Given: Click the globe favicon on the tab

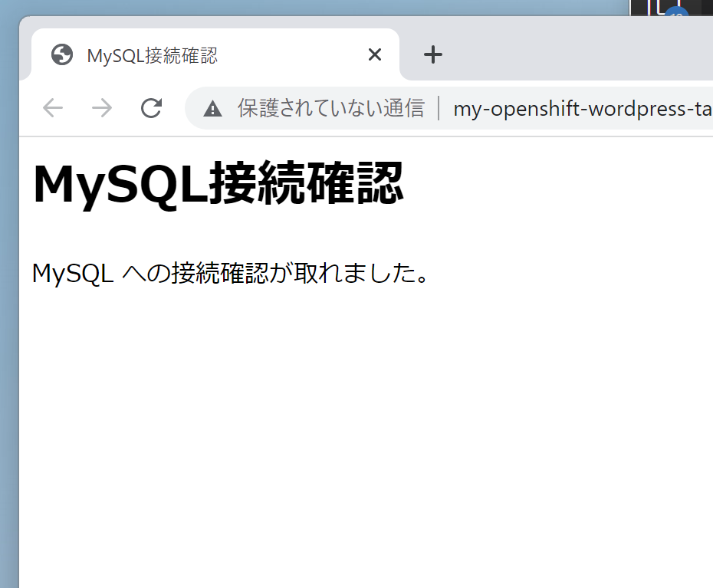Looking at the screenshot, I should click(62, 54).
